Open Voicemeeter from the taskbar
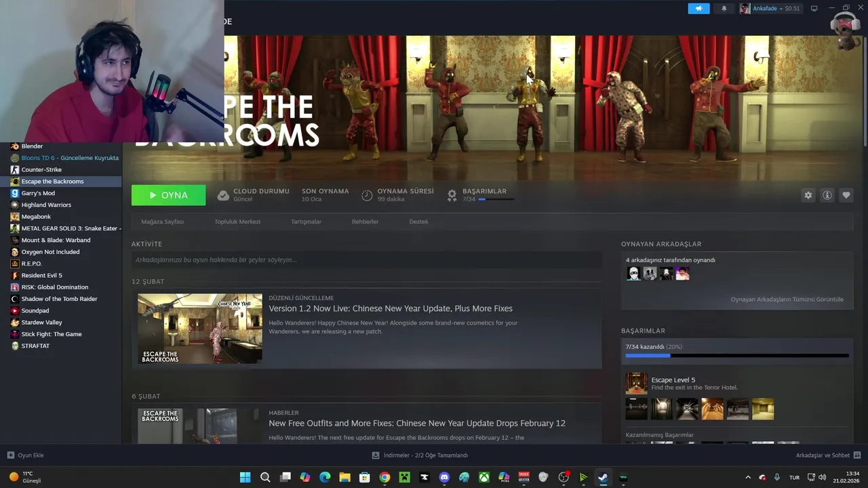 click(524, 477)
